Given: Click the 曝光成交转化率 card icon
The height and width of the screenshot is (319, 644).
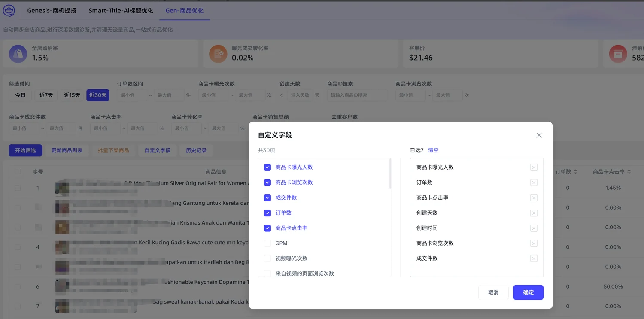Looking at the screenshot, I should (218, 54).
